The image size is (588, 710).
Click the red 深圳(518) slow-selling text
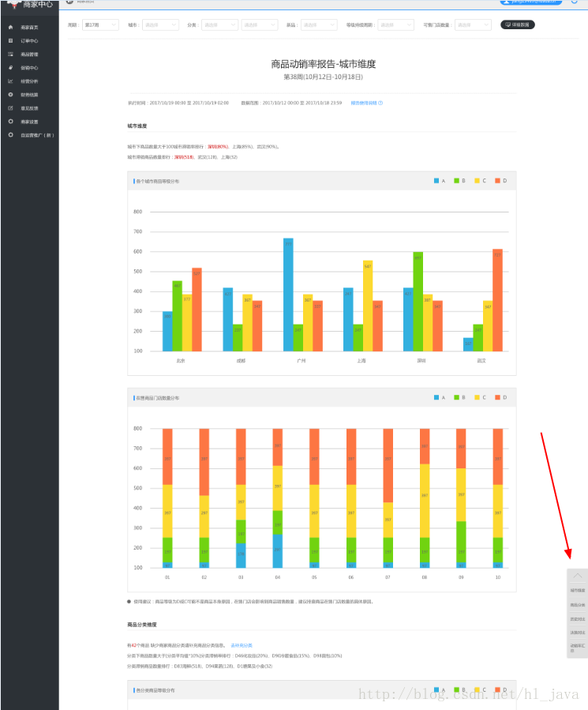[x=184, y=157]
